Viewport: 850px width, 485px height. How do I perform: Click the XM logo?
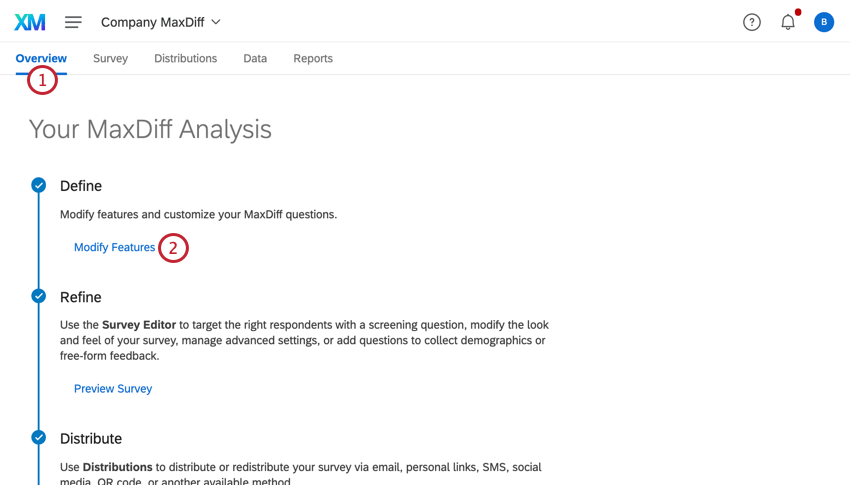(30, 22)
